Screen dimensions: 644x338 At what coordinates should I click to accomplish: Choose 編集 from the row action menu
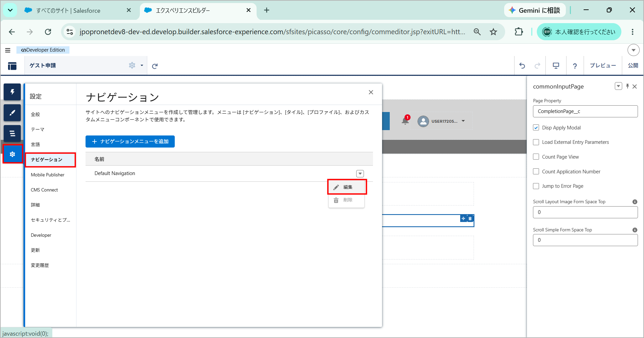pos(347,187)
